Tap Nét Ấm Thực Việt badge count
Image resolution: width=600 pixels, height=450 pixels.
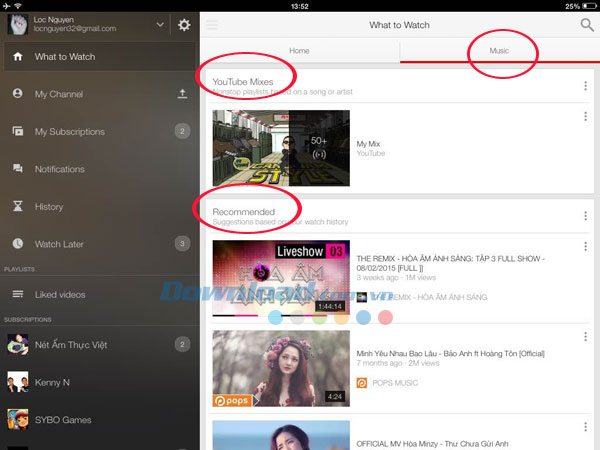click(183, 344)
